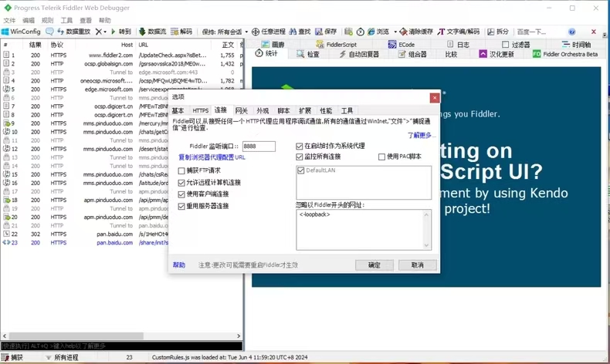
Task: Switch to the 性能 tab in 选项
Action: coord(326,111)
